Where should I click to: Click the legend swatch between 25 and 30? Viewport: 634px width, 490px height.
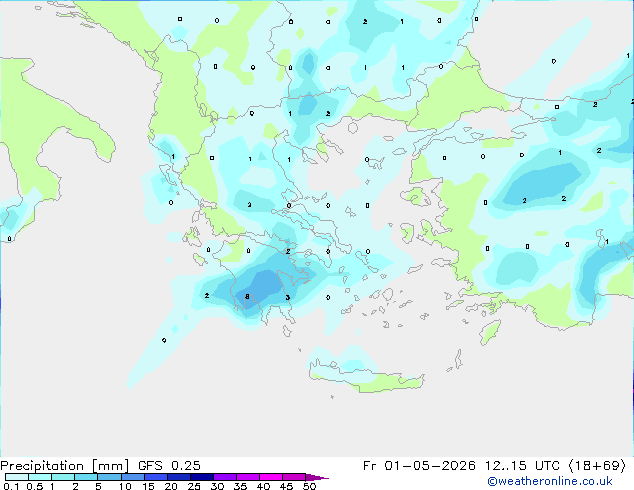(202, 477)
